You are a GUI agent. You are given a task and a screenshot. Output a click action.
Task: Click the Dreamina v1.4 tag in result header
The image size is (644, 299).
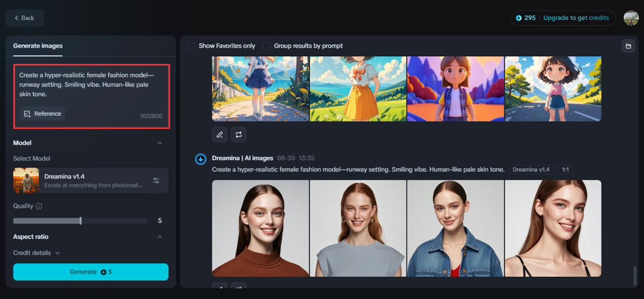[x=531, y=170]
